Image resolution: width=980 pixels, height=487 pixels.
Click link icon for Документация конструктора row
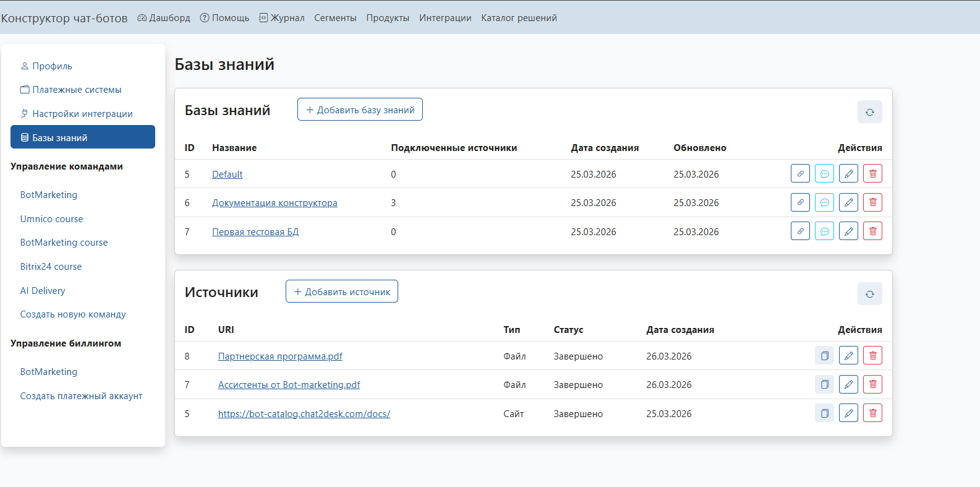pos(800,202)
